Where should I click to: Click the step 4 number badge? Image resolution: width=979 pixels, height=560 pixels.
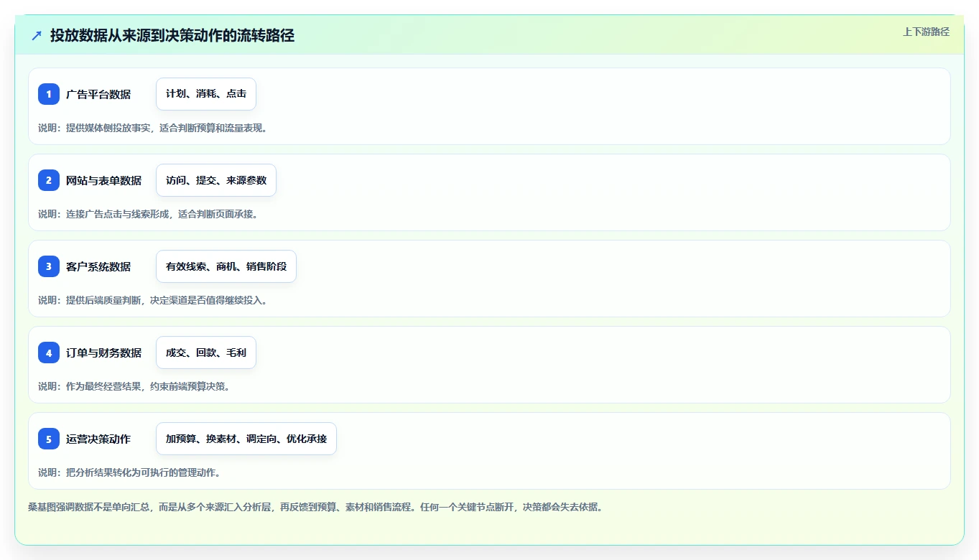point(49,353)
